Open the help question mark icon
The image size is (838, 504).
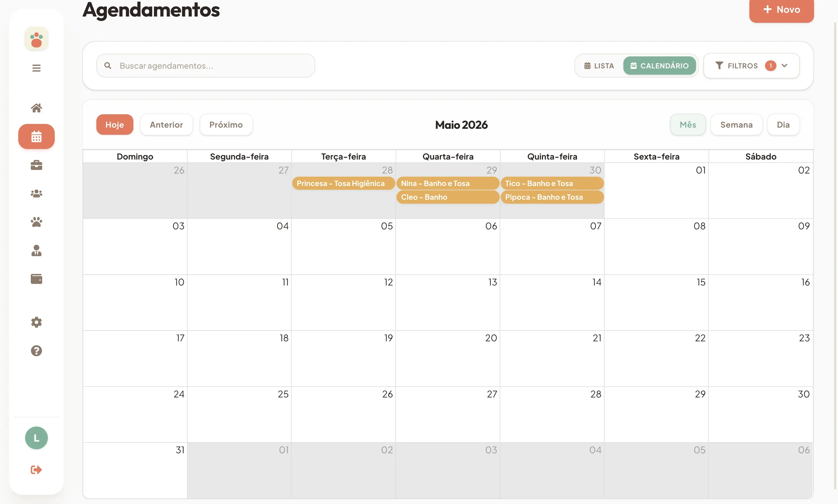36,350
